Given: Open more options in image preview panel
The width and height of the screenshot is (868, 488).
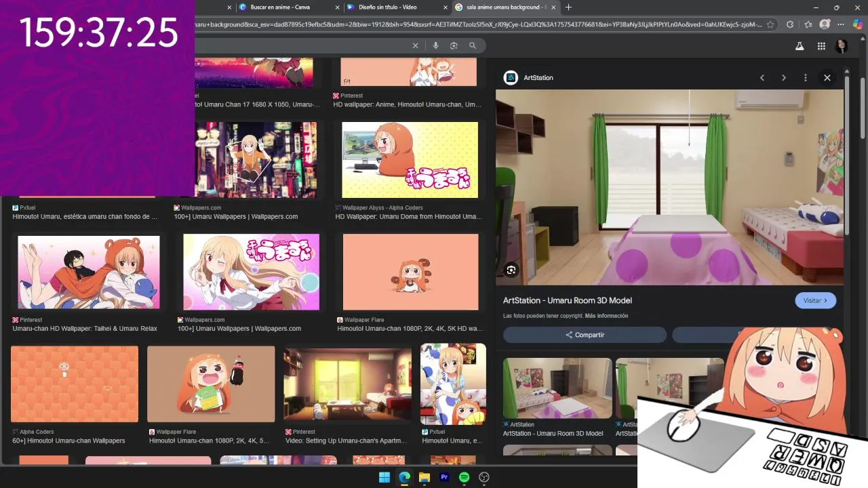Looking at the screenshot, I should click(x=806, y=78).
